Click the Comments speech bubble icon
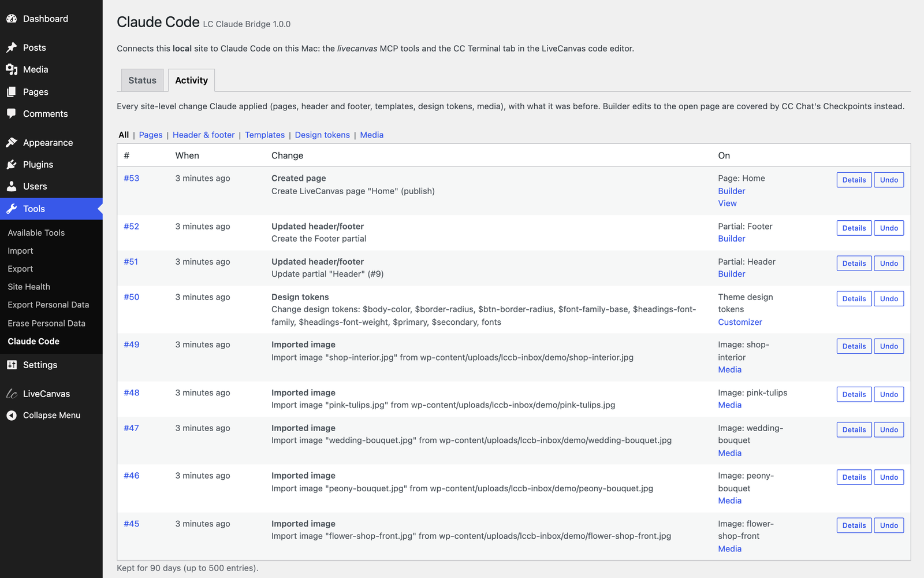 point(12,114)
